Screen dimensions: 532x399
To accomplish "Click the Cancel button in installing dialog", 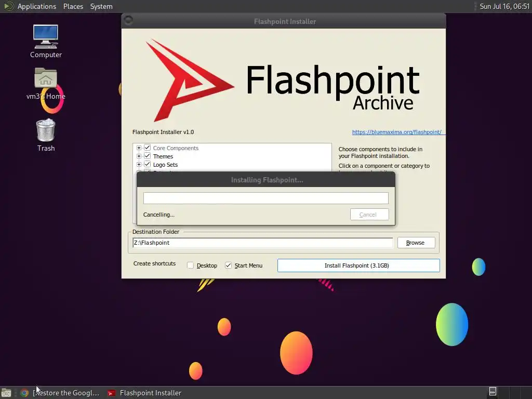I will [x=369, y=215].
